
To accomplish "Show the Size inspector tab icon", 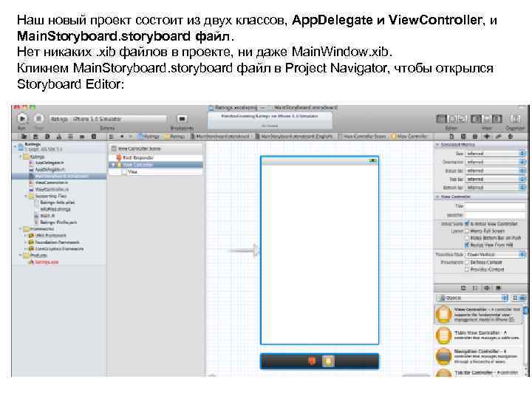I will coord(499,137).
